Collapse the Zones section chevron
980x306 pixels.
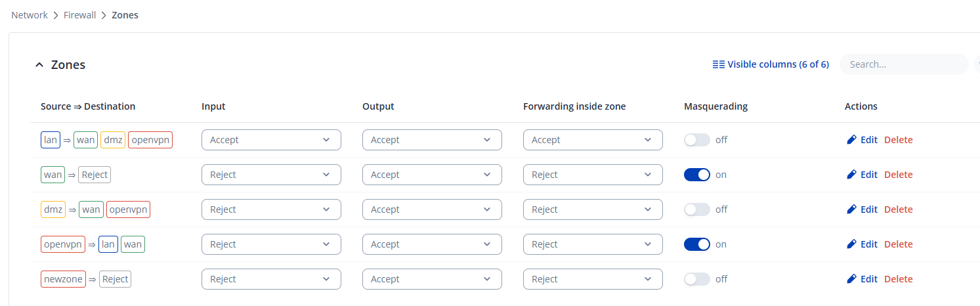click(x=39, y=64)
